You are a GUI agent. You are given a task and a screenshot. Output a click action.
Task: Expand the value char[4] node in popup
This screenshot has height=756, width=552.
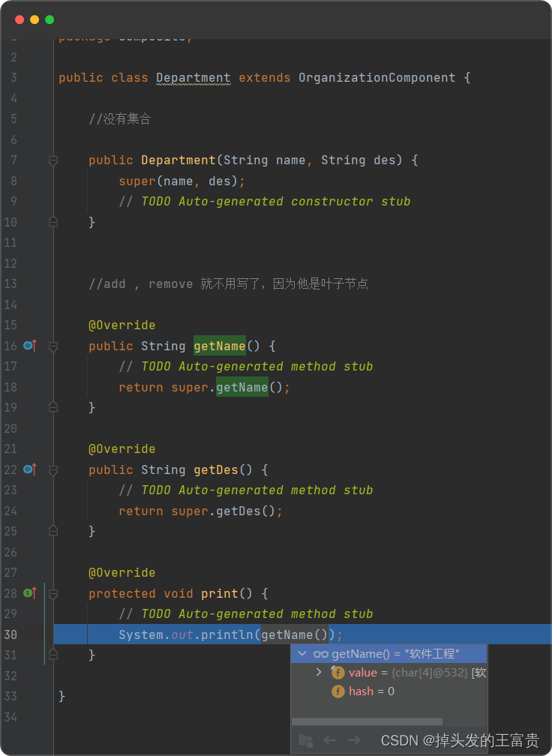319,672
